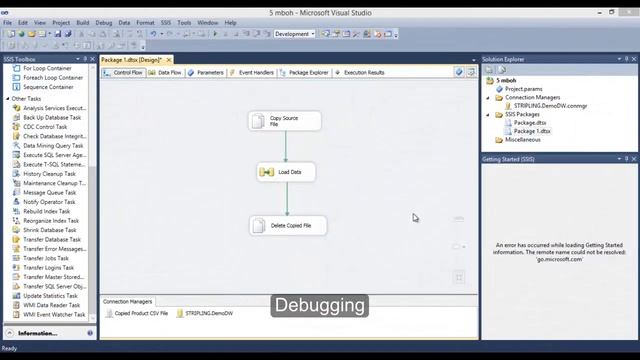Pick CDC Control Task from toolbox
This screenshot has height=360, width=640.
(45, 127)
